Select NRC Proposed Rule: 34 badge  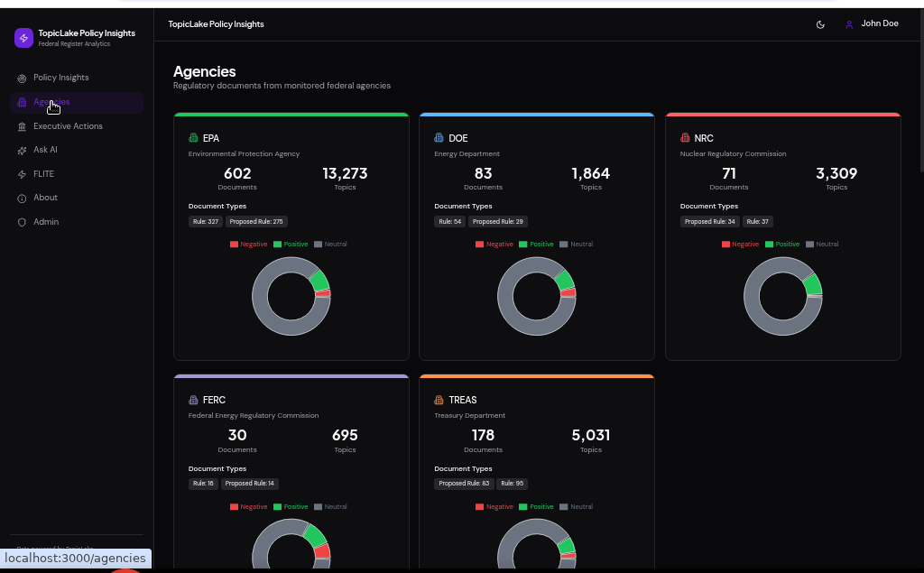pos(709,222)
